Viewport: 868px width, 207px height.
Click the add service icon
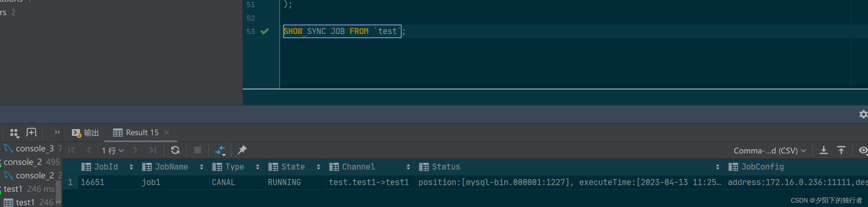click(x=31, y=132)
